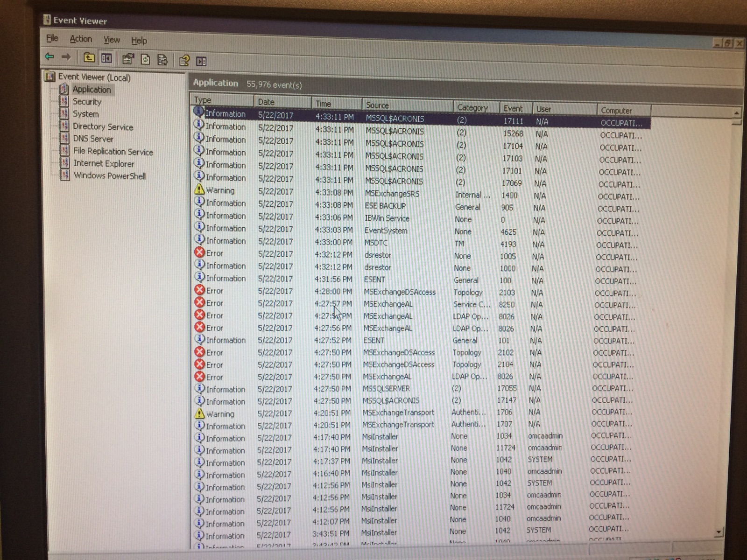Sort by the Type column header
The image size is (747, 560).
coord(222,100)
